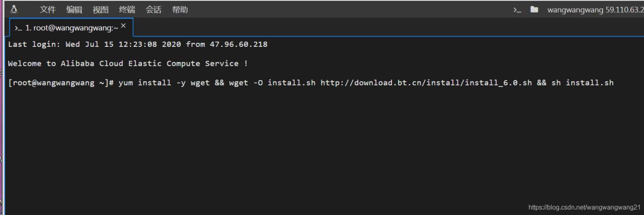
Task: Click the [root@wangwangwang ~]# shell prompt
Action: [x=61, y=83]
